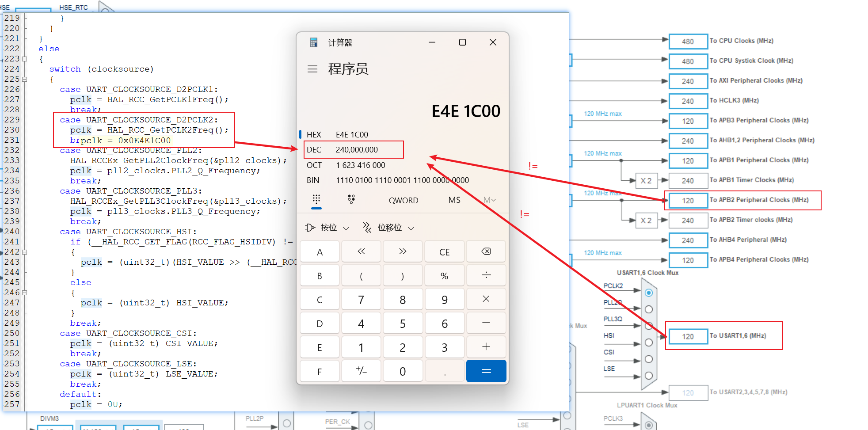
Task: Open the calculator navigation menu
Action: coord(313,69)
